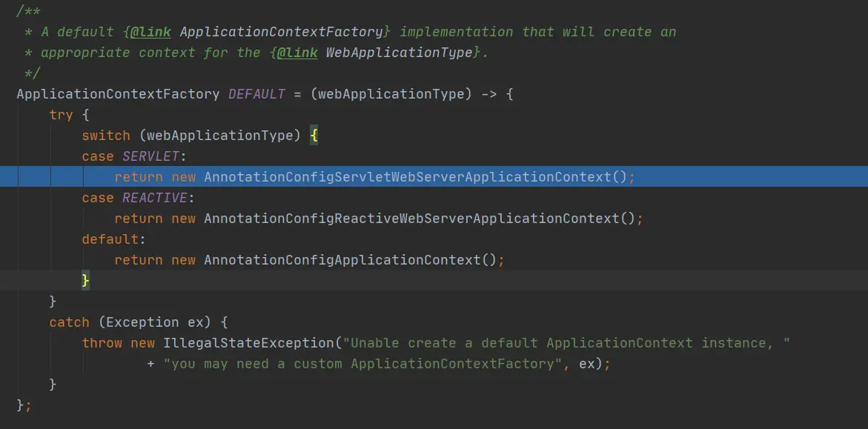Click the REACTIVE case label
The height and width of the screenshot is (429, 868).
pos(154,198)
